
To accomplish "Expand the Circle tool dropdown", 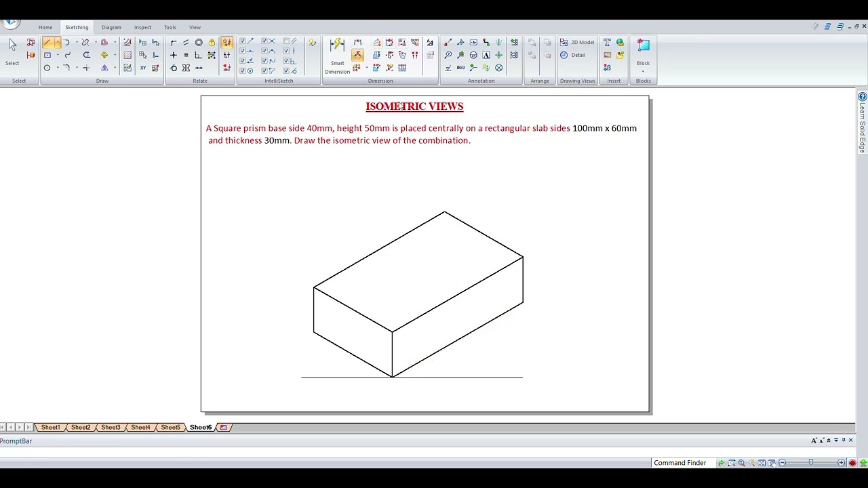I will tap(57, 68).
